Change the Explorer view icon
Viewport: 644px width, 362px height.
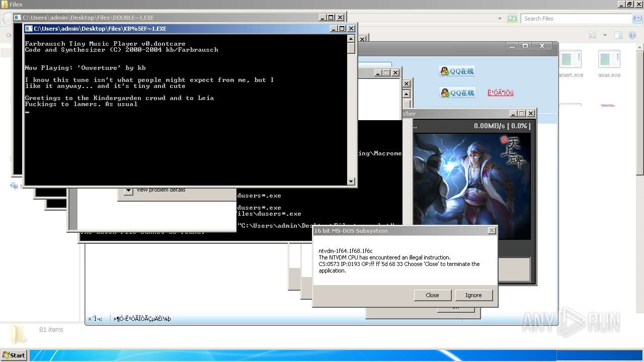[592, 35]
